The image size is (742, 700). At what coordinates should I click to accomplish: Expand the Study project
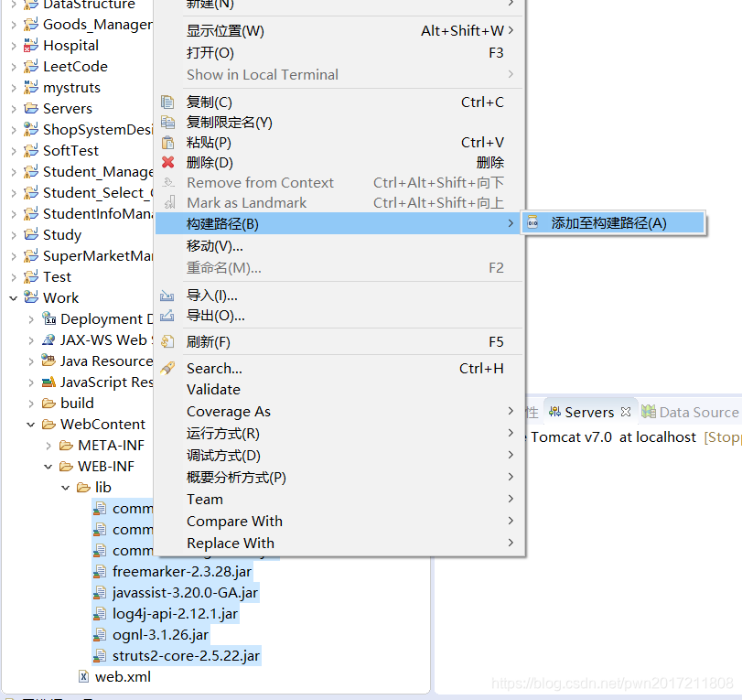click(13, 235)
